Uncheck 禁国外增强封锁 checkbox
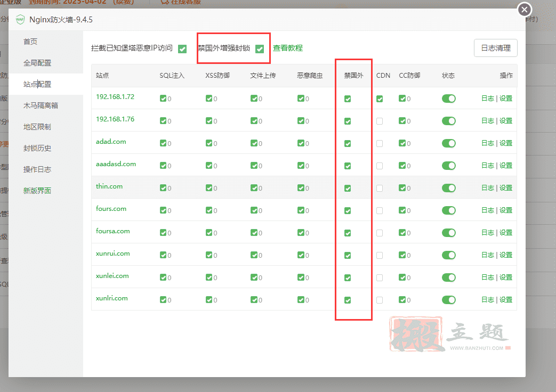 (260, 49)
